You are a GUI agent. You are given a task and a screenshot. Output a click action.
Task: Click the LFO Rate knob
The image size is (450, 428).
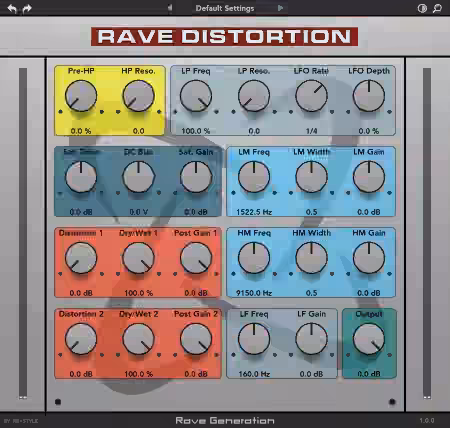(x=311, y=96)
